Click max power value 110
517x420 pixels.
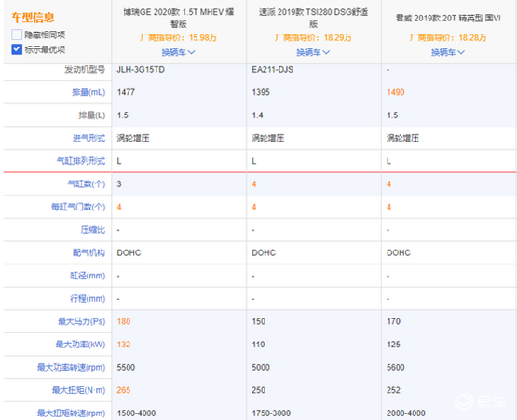[259, 345]
